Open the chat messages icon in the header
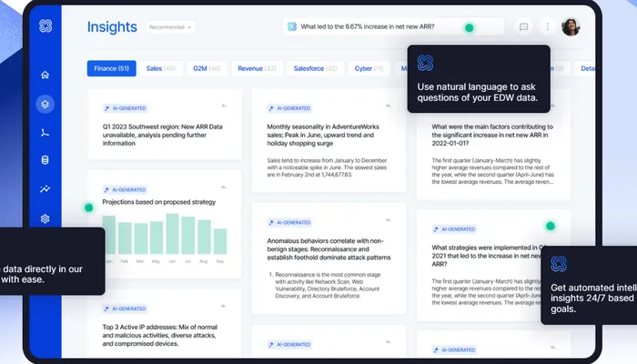637x364 pixels. coord(523,27)
